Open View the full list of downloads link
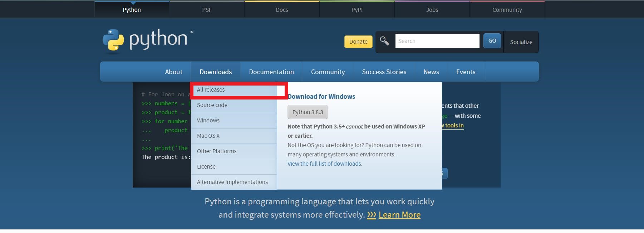Viewport: 644px width, 233px height. [x=324, y=164]
